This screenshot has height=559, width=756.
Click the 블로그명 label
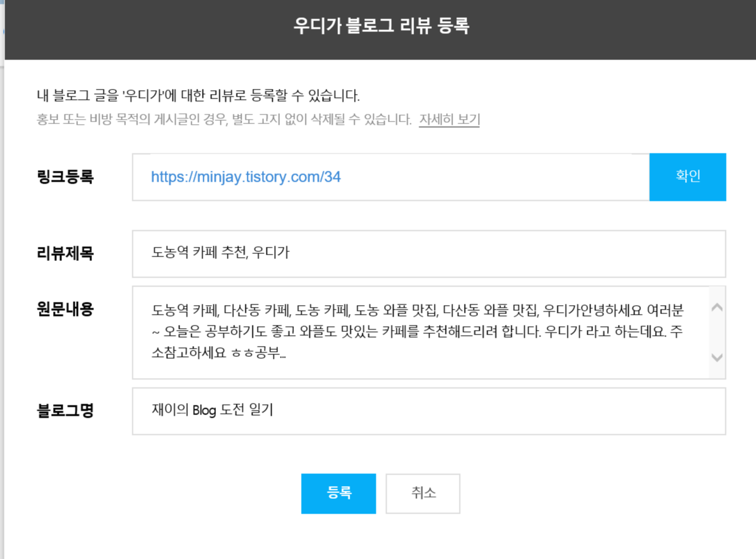pos(65,411)
